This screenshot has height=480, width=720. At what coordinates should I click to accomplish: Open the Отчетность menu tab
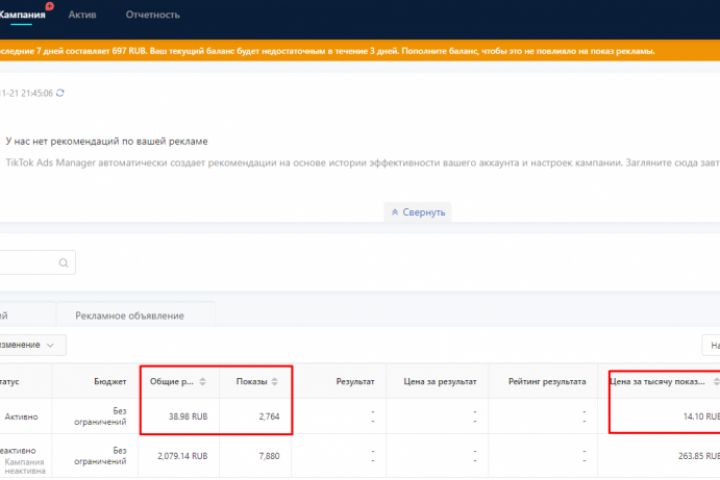coord(153,15)
